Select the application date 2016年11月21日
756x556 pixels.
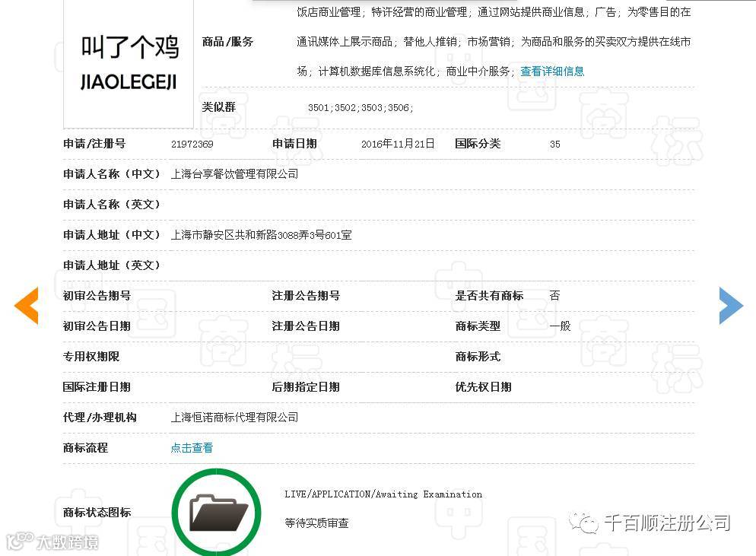click(398, 144)
